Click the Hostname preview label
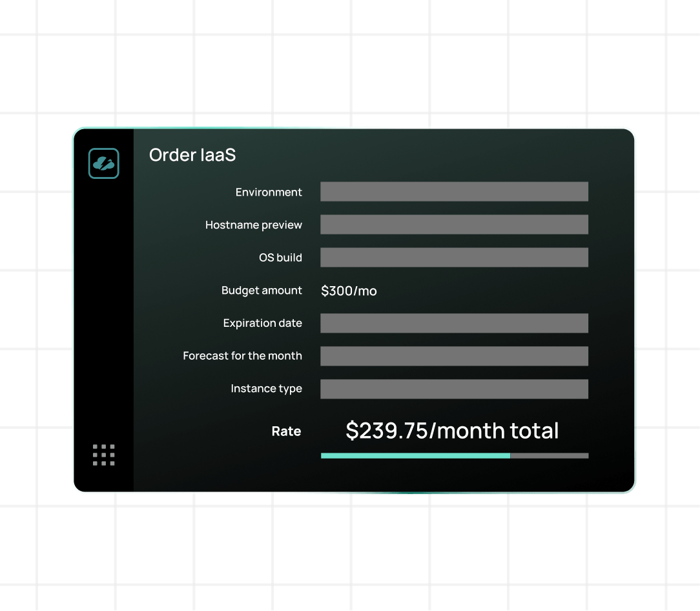Viewport: 700px width, 611px height. coord(254,225)
